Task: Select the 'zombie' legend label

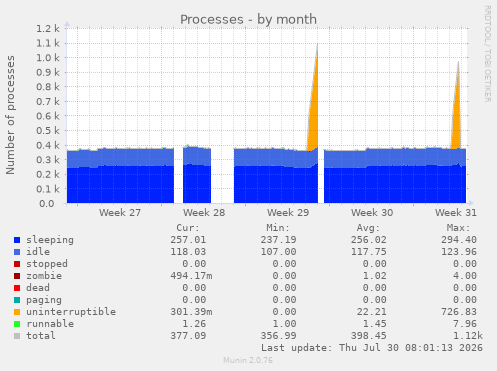Action: click(x=44, y=276)
